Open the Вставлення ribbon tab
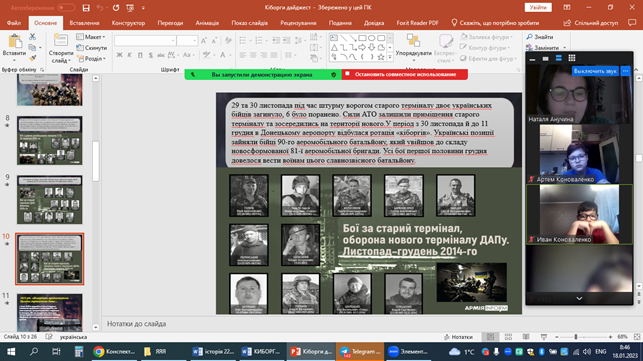643x361 pixels. click(x=84, y=23)
